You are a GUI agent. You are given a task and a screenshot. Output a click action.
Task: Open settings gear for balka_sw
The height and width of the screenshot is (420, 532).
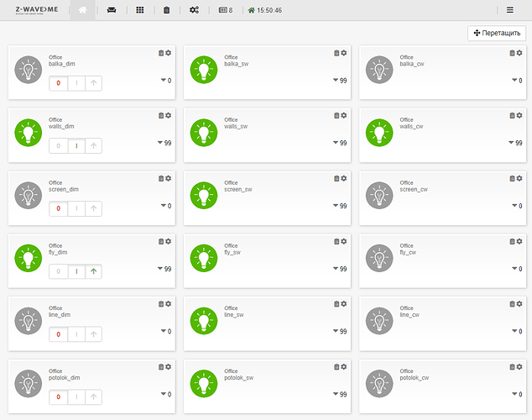pos(344,53)
